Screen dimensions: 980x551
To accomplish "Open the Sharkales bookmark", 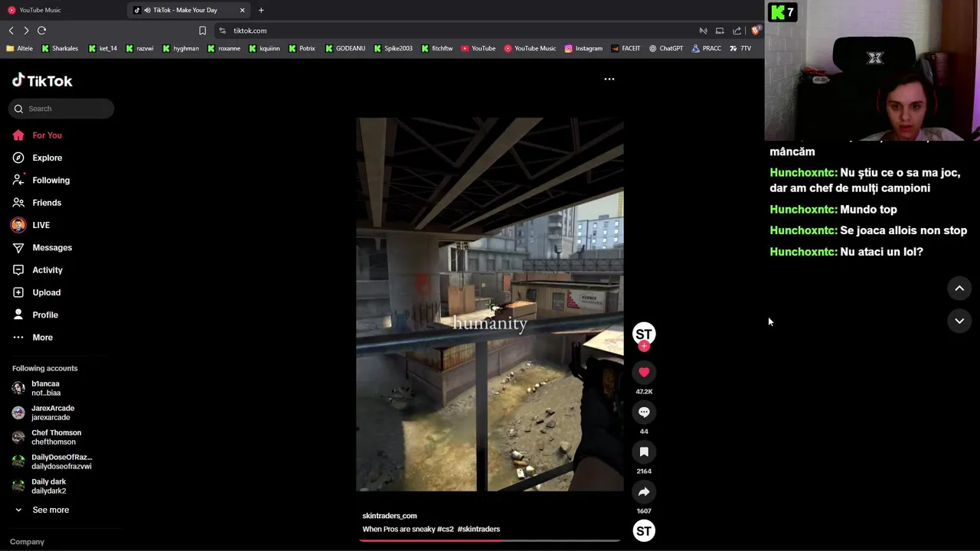I will (x=60, y=48).
